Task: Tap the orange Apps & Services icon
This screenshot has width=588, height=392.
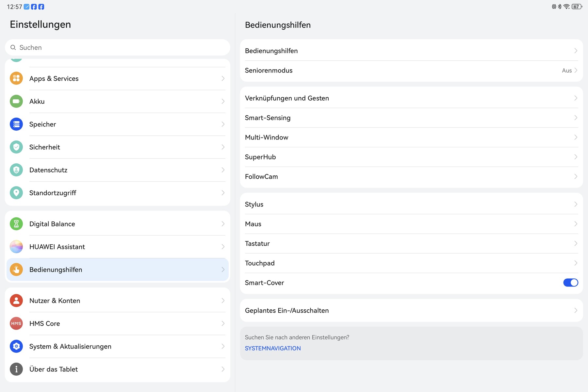Action: point(16,78)
